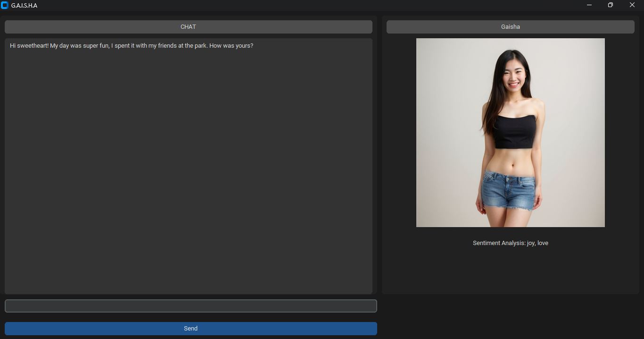This screenshot has width=644, height=339.
Task: Minimize the G.A.I.S.H.A window
Action: 589,5
